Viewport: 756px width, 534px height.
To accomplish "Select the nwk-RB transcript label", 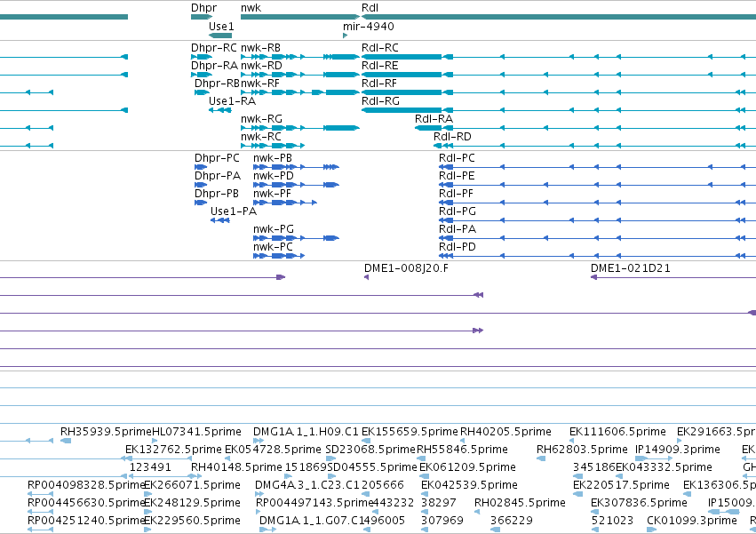I will pyautogui.click(x=260, y=48).
